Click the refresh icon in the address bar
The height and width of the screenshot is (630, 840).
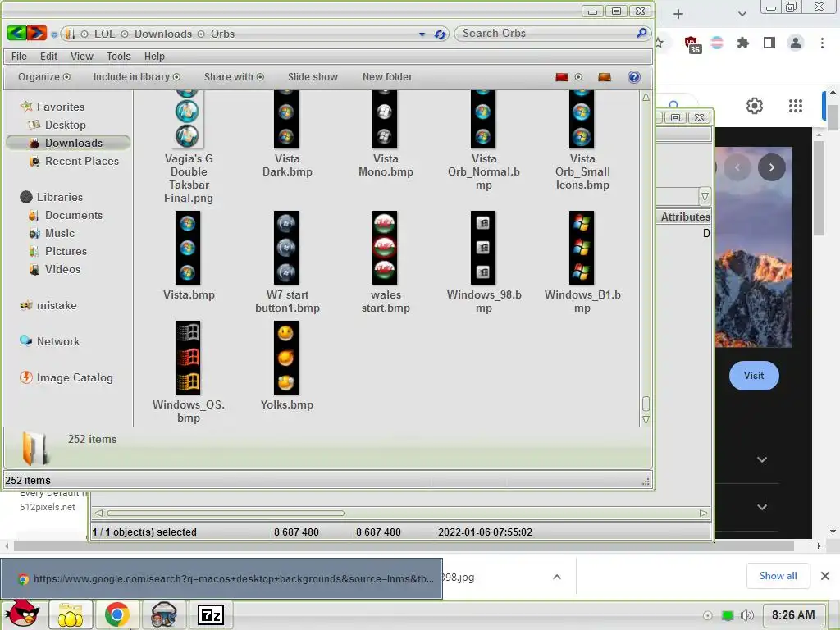440,34
